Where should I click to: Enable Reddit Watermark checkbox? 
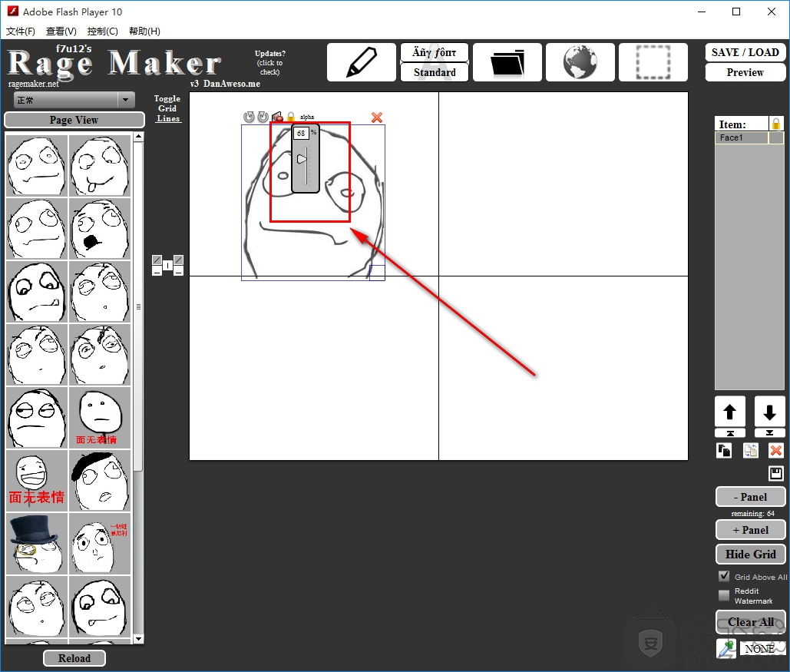[x=724, y=595]
